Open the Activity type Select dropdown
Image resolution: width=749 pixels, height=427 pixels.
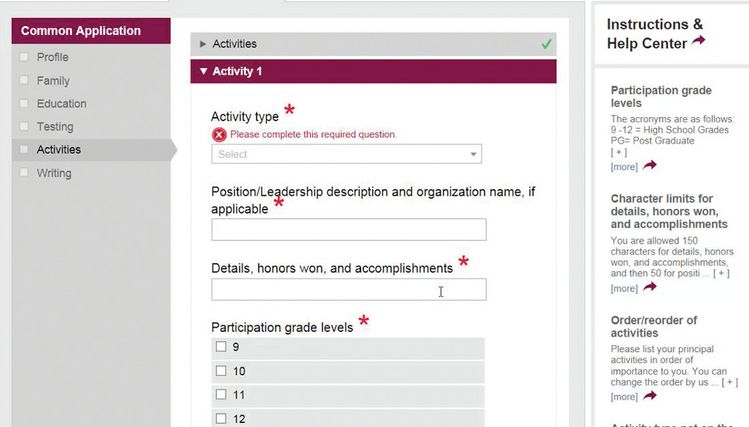pyautogui.click(x=346, y=154)
